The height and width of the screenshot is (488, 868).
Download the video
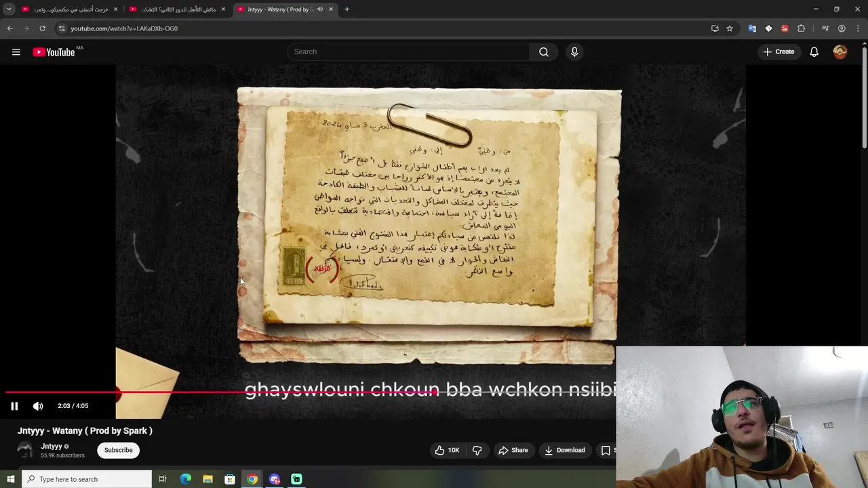point(565,450)
